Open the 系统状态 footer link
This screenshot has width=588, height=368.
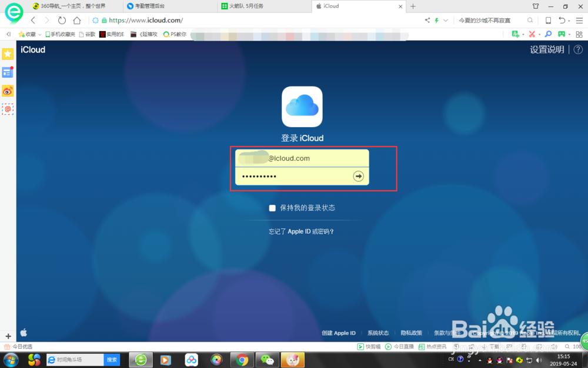tap(378, 333)
